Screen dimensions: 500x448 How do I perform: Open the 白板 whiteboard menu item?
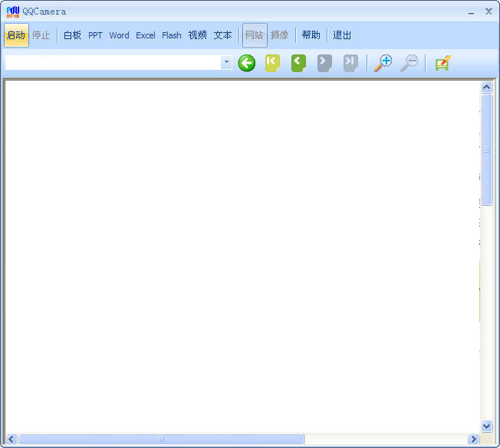tap(72, 35)
